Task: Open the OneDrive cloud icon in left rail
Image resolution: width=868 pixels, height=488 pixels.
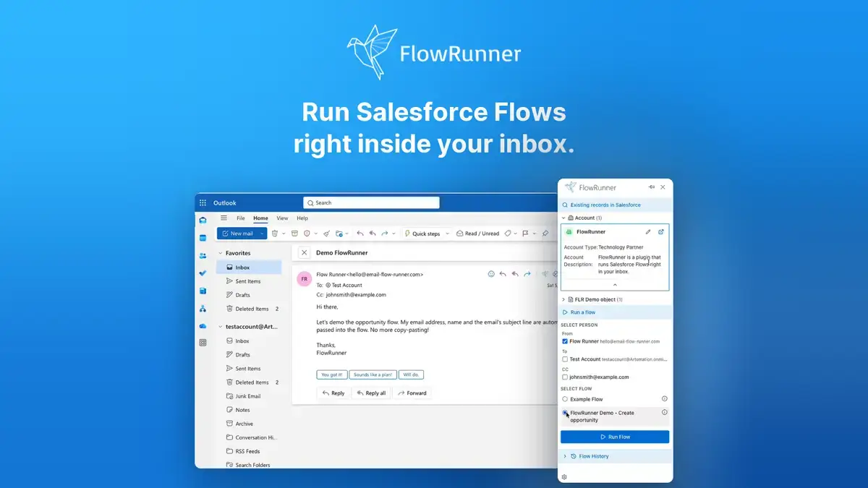Action: coord(203,326)
